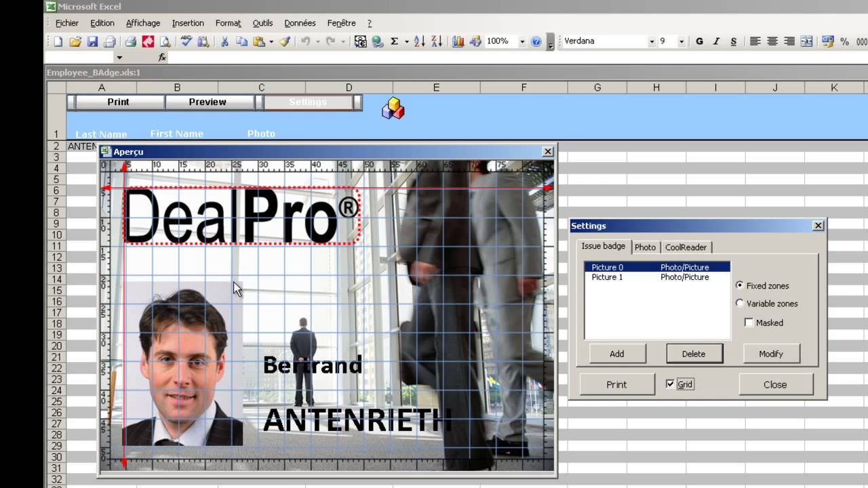The height and width of the screenshot is (488, 868).
Task: Run the ABC spelling check
Action: pyautogui.click(x=186, y=41)
